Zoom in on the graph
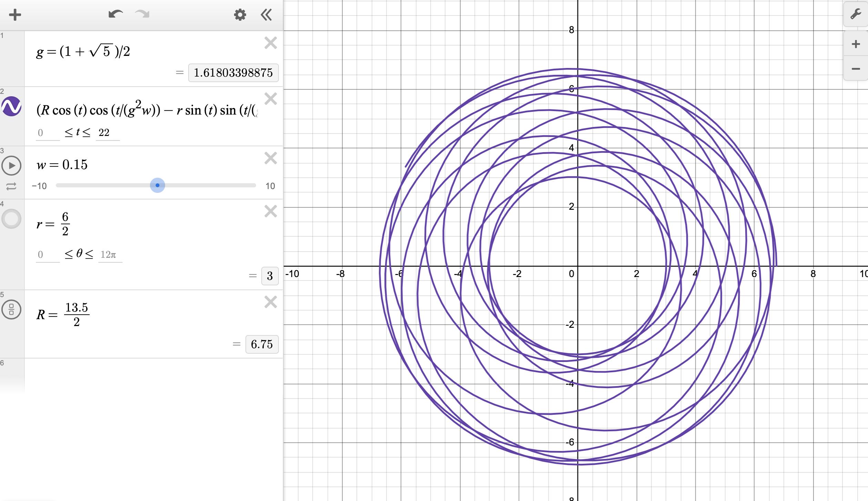The image size is (868, 501). coord(856,44)
